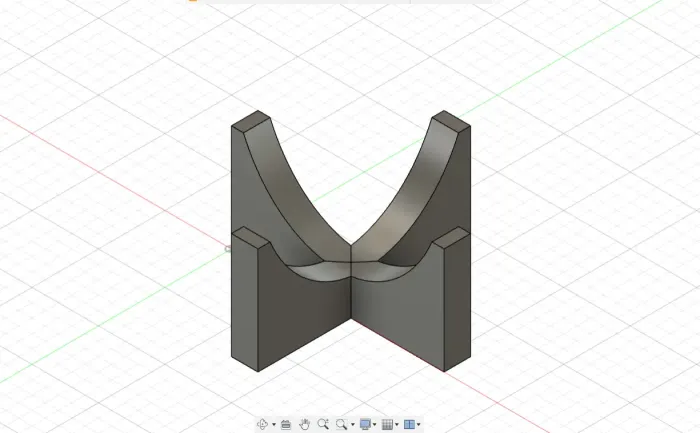Activate the Pan hand tool
The width and height of the screenshot is (700, 433).
[305, 424]
